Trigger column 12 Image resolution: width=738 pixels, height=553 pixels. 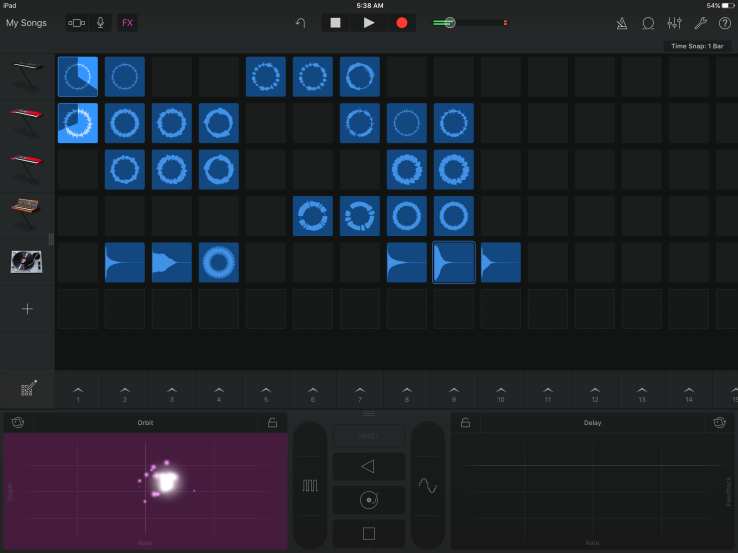pyautogui.click(x=595, y=394)
